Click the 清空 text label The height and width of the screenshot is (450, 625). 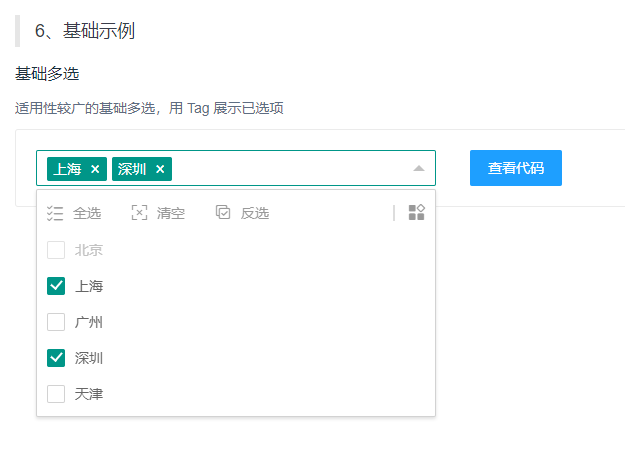(x=171, y=213)
